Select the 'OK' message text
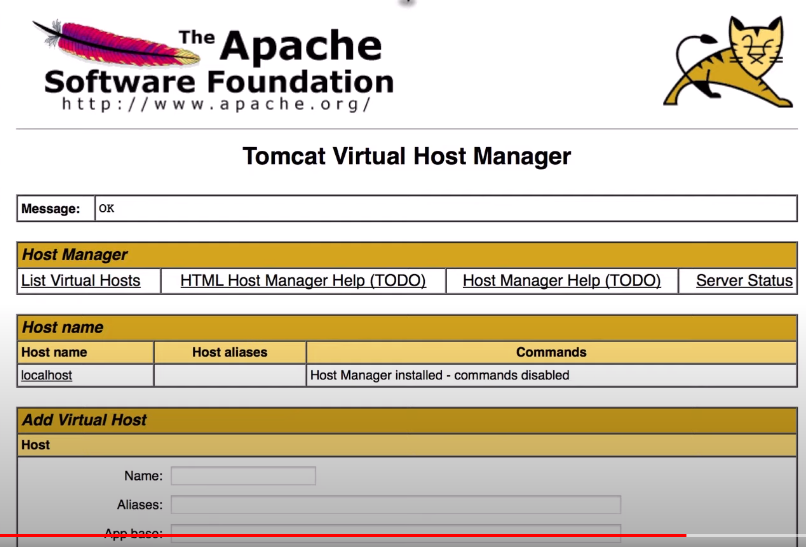The image size is (806, 547). [x=106, y=208]
